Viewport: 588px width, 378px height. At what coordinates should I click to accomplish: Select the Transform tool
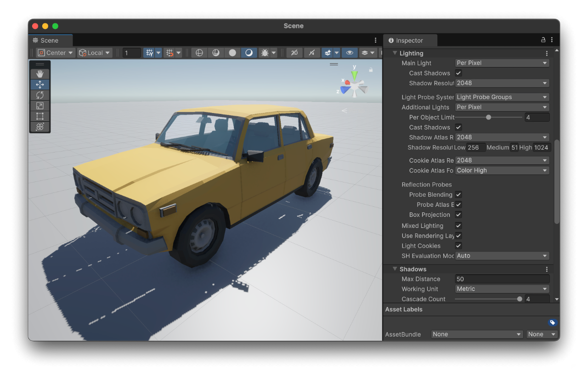[x=40, y=127]
